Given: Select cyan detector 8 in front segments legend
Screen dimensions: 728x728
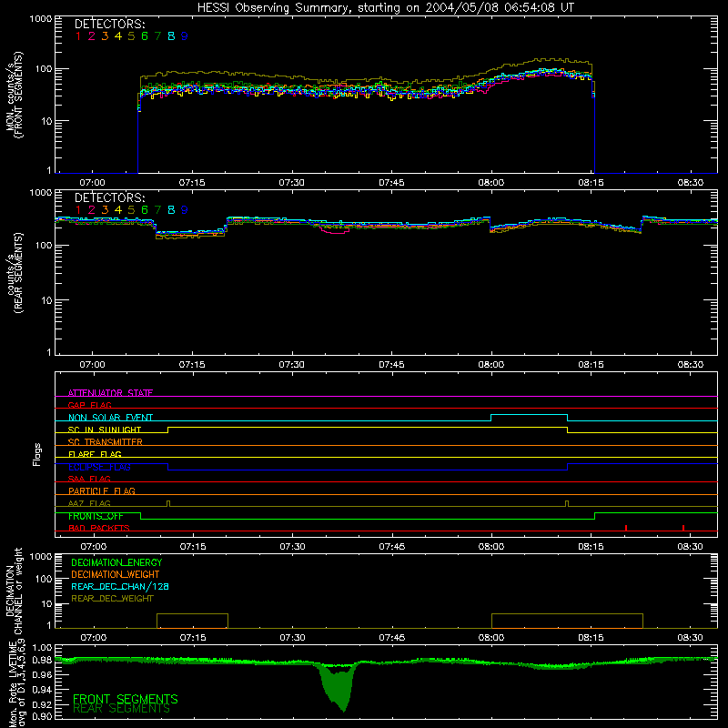Looking at the screenshot, I should click(x=171, y=36).
